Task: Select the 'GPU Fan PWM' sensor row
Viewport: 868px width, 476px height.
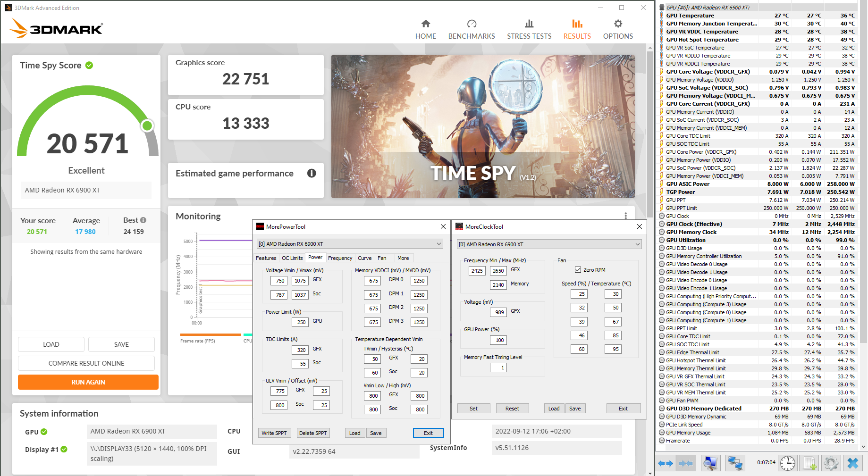Action: [757, 401]
